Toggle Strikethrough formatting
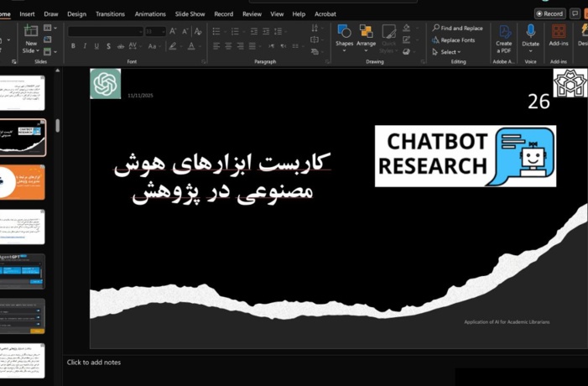 [x=121, y=46]
